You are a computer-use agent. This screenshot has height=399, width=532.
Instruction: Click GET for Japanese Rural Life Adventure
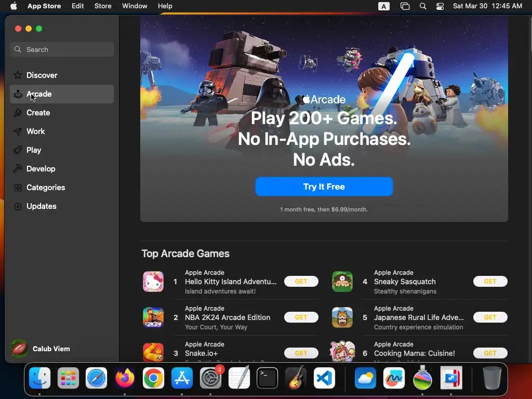tap(490, 317)
